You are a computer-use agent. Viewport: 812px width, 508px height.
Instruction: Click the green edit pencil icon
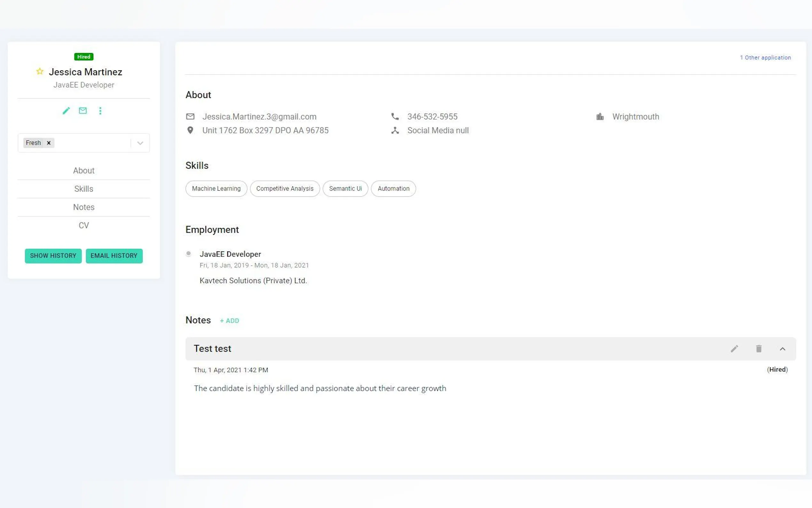click(x=66, y=111)
